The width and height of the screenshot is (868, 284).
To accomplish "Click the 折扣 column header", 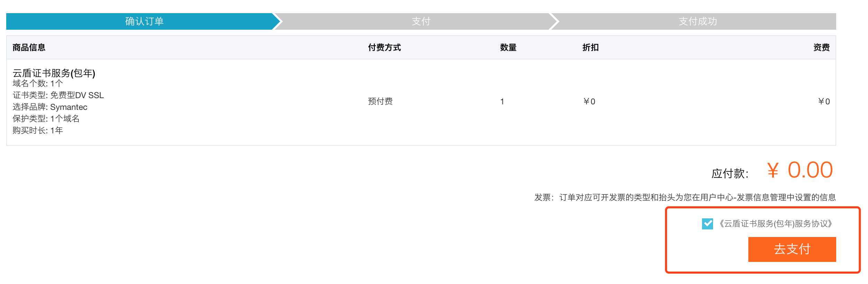I will (x=590, y=48).
